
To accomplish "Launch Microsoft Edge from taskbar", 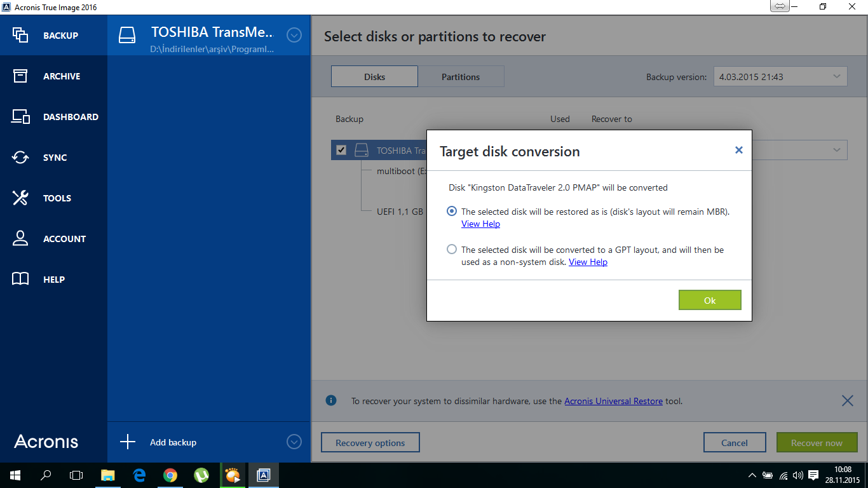I will pyautogui.click(x=139, y=475).
